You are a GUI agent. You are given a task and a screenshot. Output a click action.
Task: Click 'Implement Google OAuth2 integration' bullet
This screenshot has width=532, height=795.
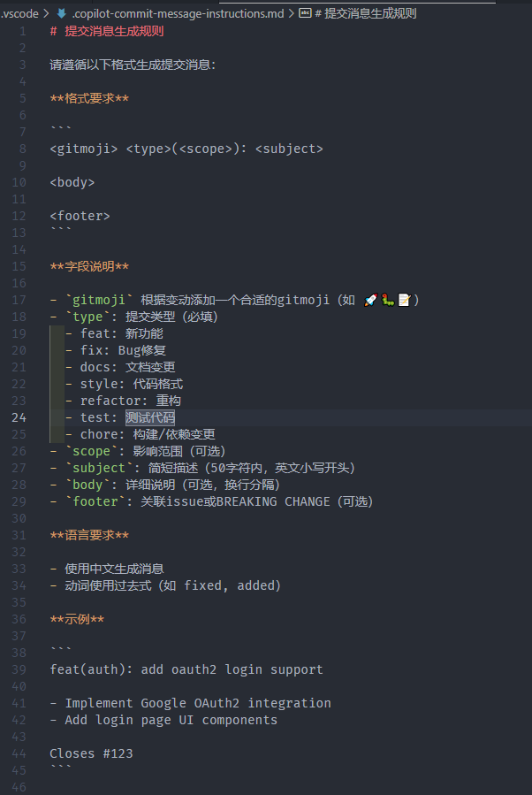(x=190, y=703)
